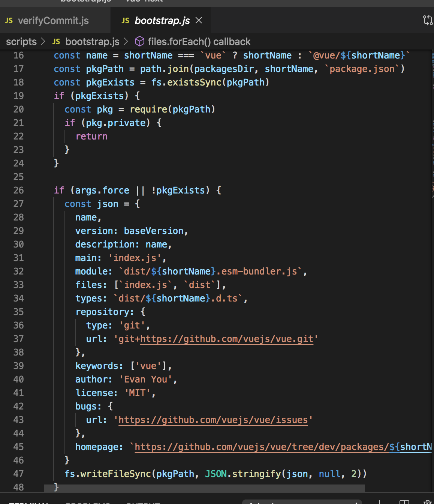Screen dimensions: 434x504
Task: Open changes compare icon in editor toolbar
Action: [x=428, y=20]
